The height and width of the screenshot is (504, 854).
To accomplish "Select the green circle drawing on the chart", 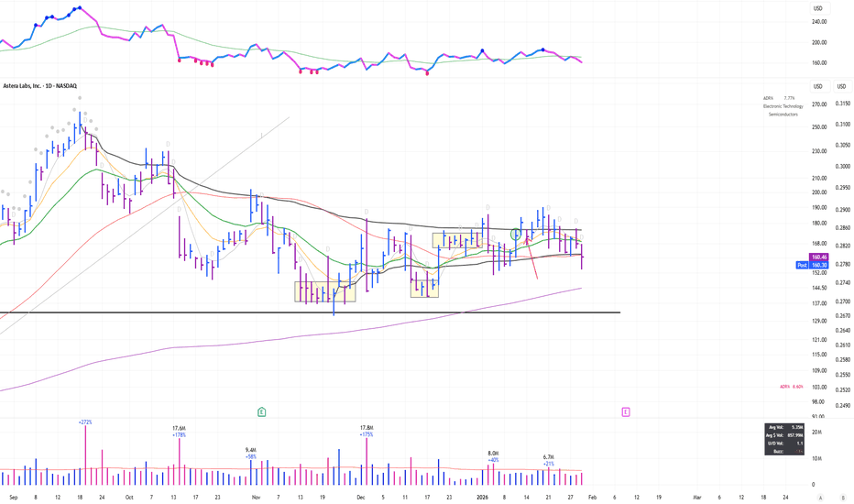I will [516, 235].
